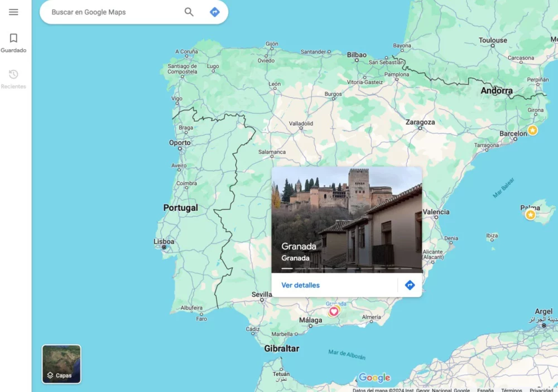Click the Toulouse city label
Screen dimensions: 558x392
pos(493,40)
